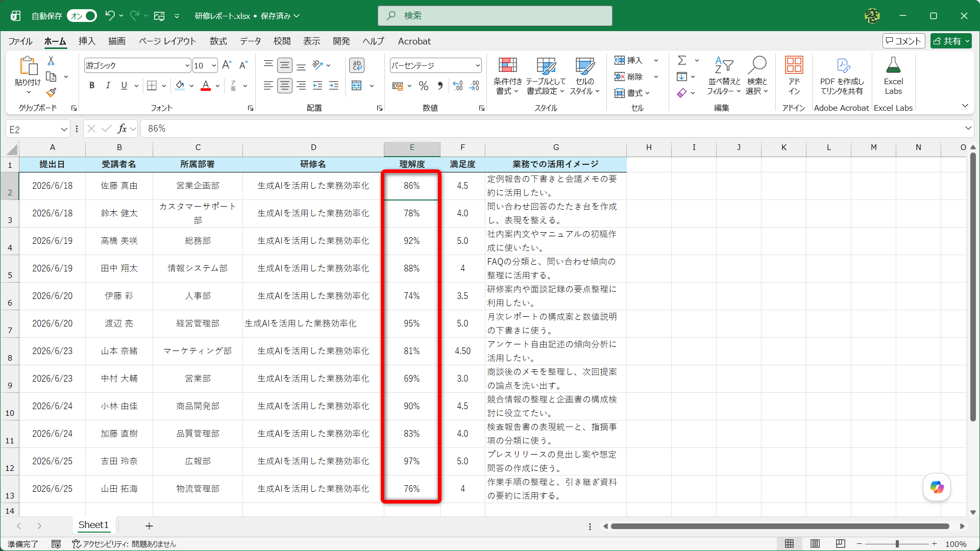Click the insert function fx icon
The height and width of the screenshot is (551, 980).
[122, 129]
